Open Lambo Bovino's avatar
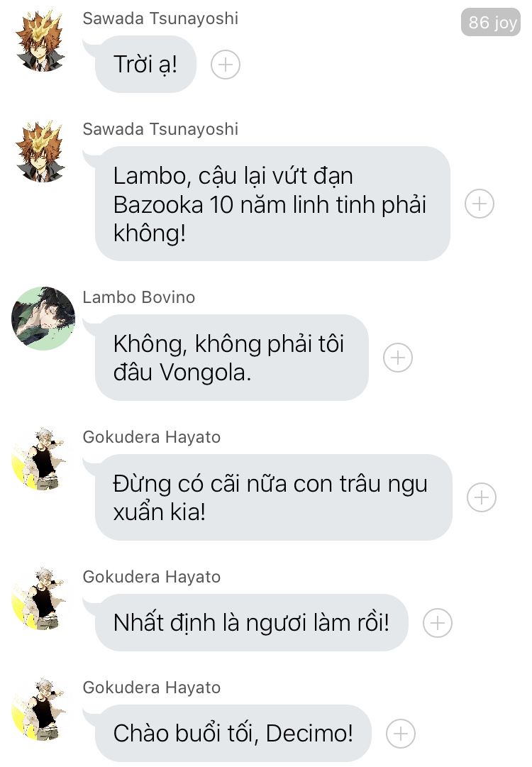Screen dimensions: 532x767 click(43, 319)
